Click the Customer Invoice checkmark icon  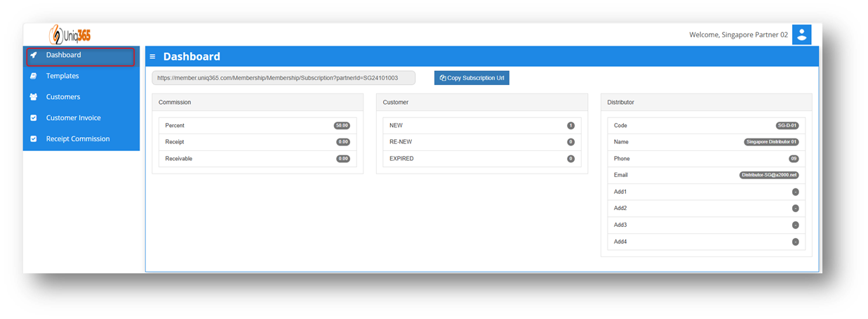34,118
